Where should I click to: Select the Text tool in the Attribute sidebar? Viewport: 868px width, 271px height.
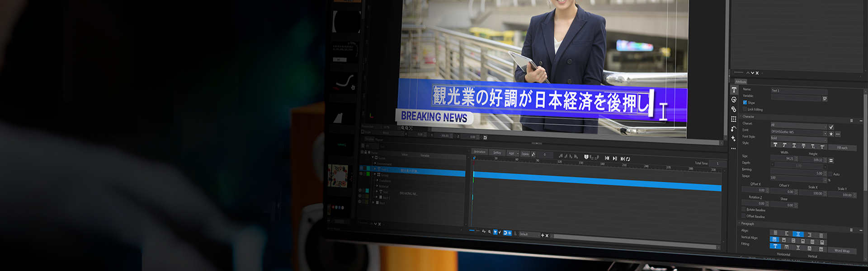[734, 90]
